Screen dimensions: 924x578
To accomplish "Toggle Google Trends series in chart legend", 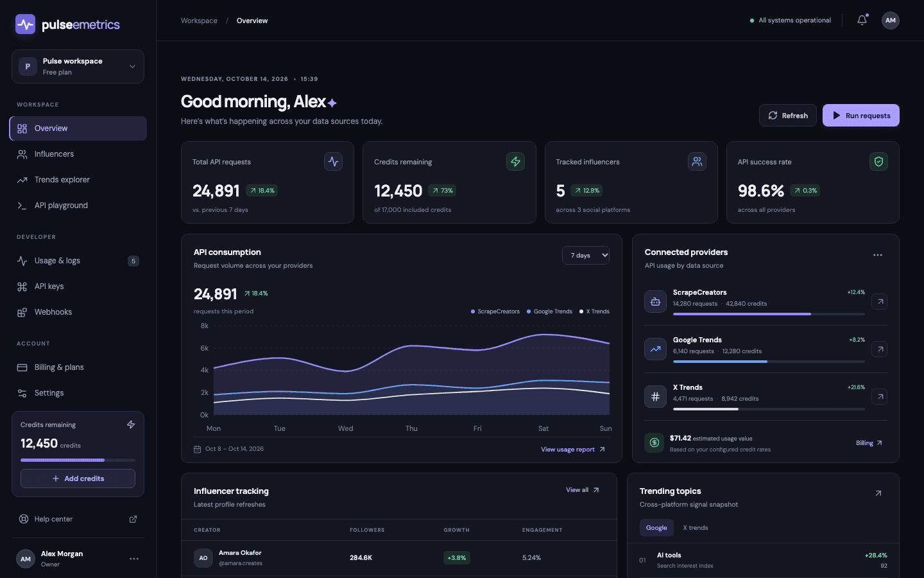I will [x=549, y=311].
